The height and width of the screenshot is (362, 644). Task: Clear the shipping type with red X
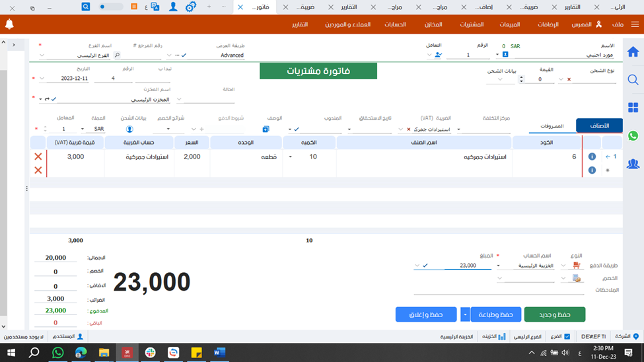pos(569,79)
